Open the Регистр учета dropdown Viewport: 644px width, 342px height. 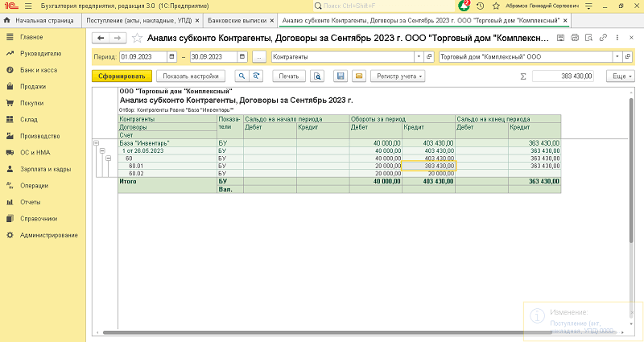[x=398, y=75]
